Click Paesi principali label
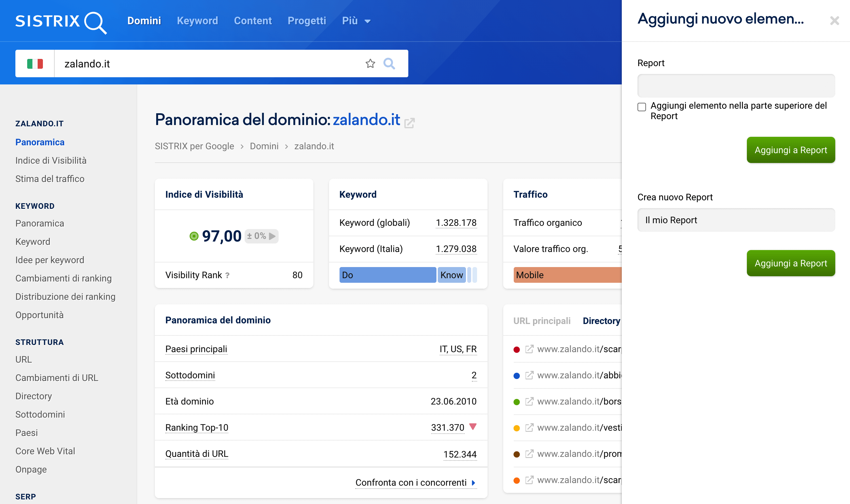The height and width of the screenshot is (504, 850). [196, 349]
